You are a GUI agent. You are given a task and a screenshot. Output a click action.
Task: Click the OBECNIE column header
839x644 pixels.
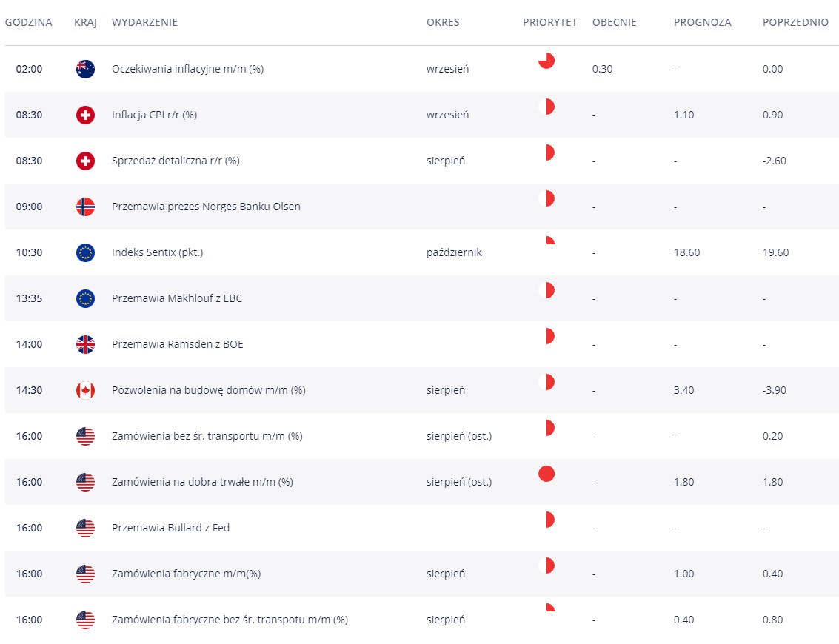coord(615,22)
